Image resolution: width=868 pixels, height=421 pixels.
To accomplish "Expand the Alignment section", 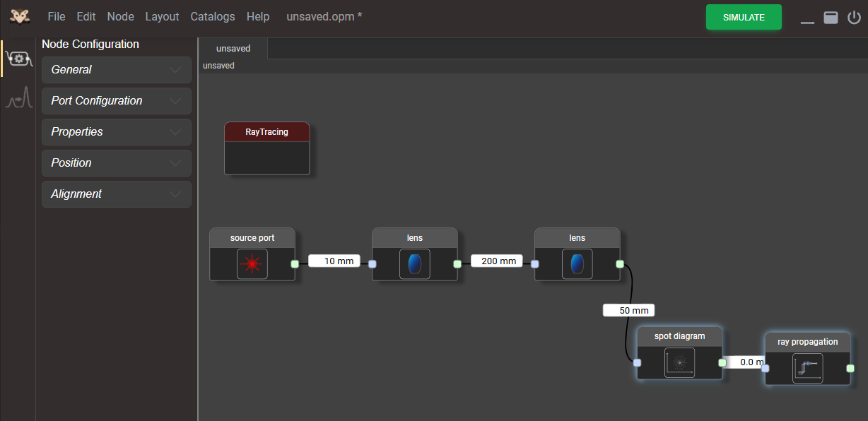I will (117, 194).
